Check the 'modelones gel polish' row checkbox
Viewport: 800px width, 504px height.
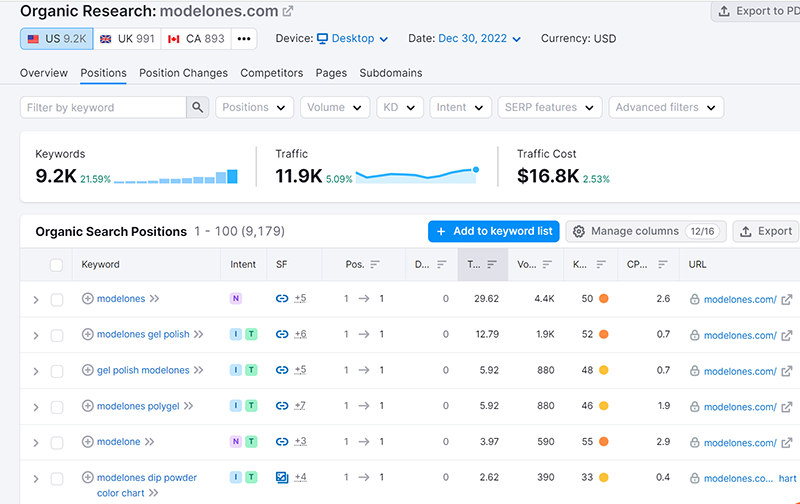pos(57,335)
